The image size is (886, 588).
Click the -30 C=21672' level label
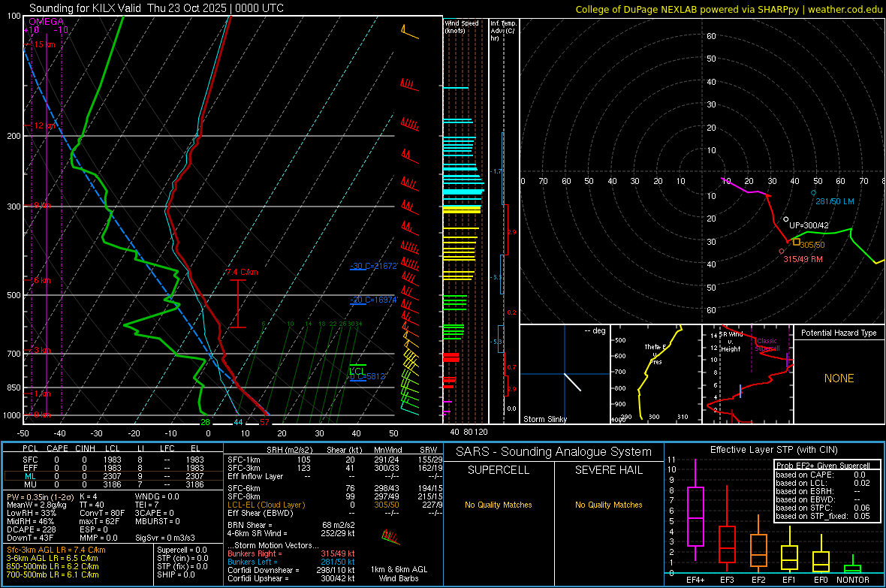pos(374,266)
